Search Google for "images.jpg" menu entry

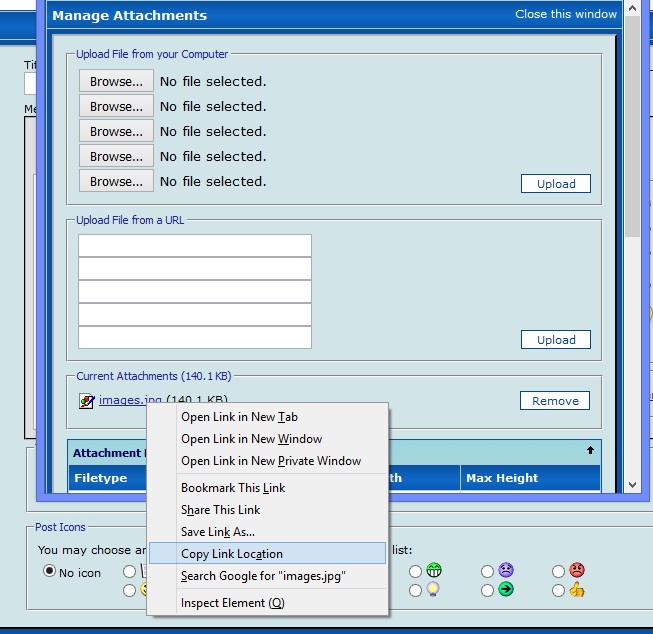tap(267, 576)
